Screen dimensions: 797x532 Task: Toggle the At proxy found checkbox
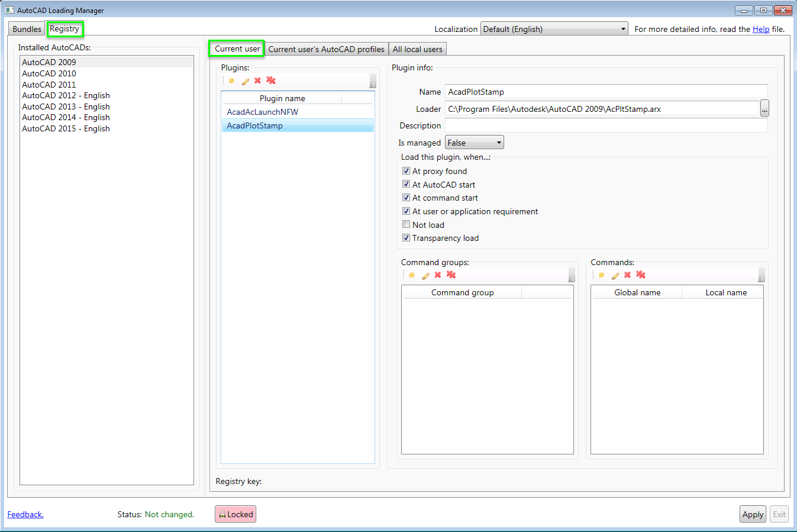(x=406, y=170)
